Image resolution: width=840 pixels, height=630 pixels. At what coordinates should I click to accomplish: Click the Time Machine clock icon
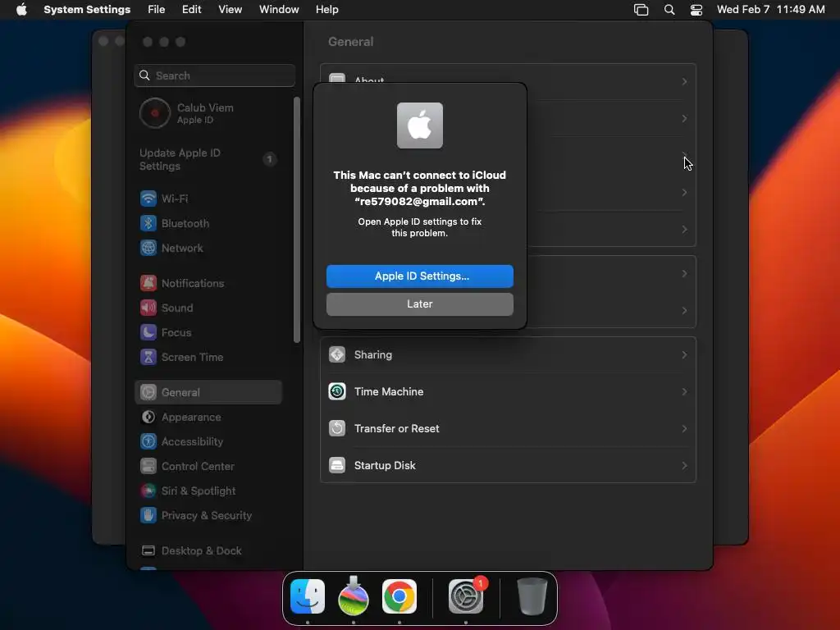point(337,391)
